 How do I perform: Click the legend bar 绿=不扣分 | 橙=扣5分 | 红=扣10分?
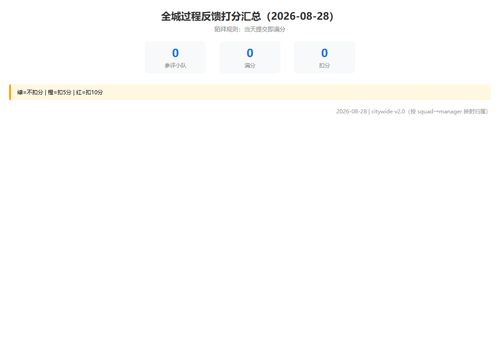(250, 92)
